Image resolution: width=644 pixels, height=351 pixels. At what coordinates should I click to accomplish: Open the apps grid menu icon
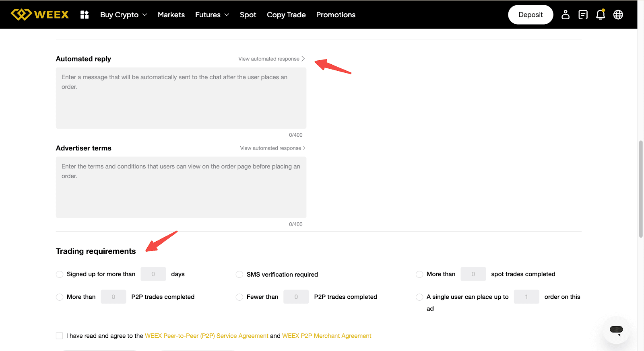pos(85,15)
